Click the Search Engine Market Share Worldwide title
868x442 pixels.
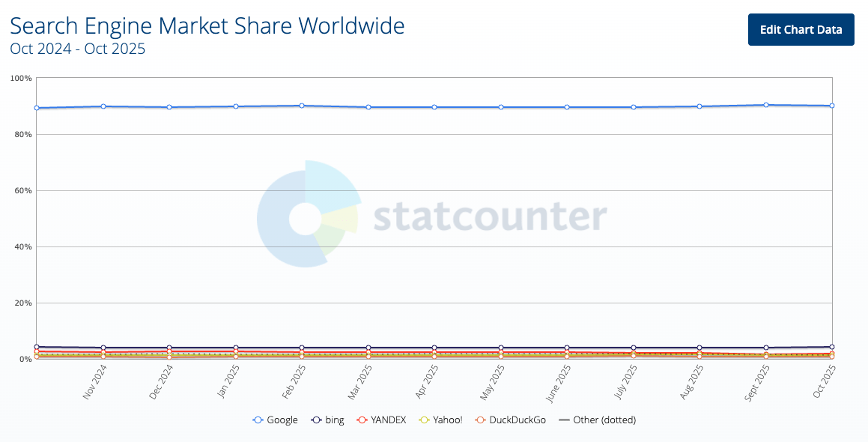207,26
